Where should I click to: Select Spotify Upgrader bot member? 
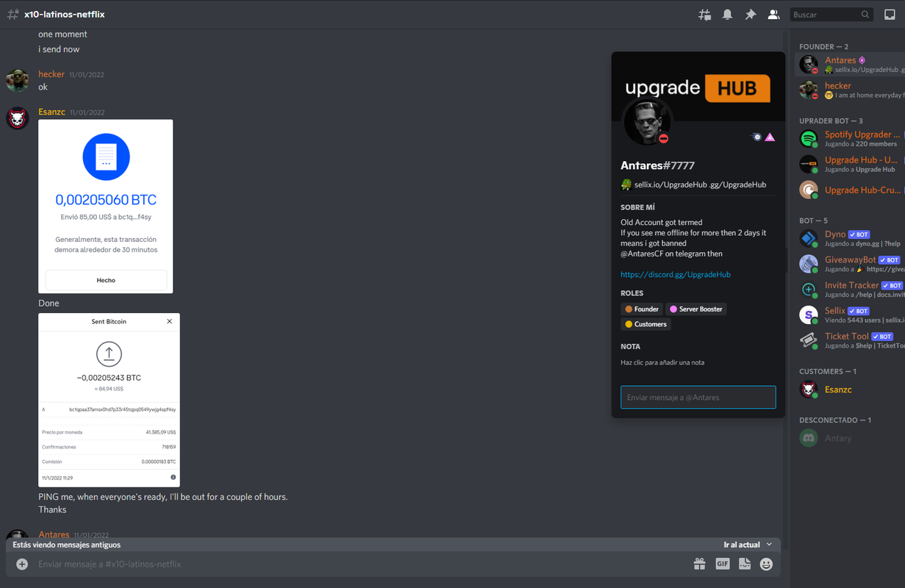coord(851,138)
